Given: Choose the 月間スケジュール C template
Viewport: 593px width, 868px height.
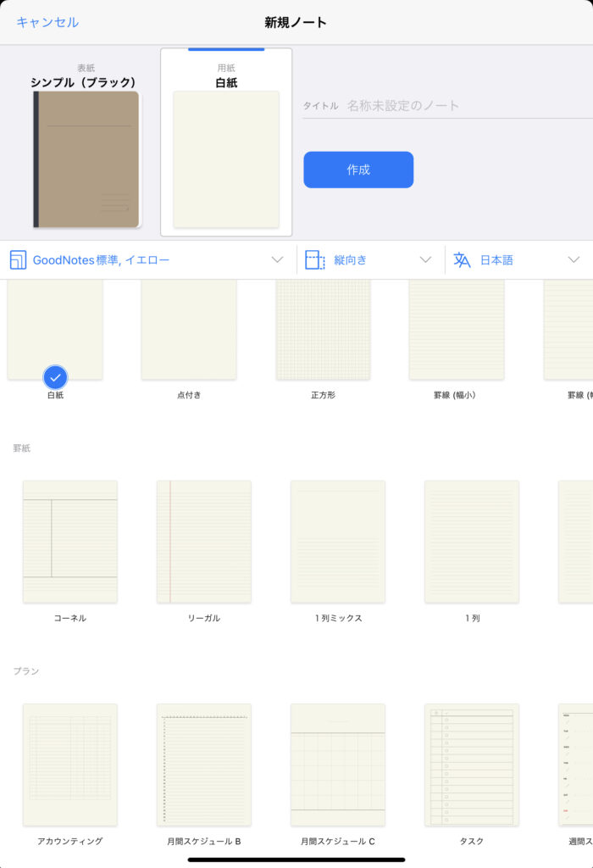Looking at the screenshot, I should click(338, 765).
